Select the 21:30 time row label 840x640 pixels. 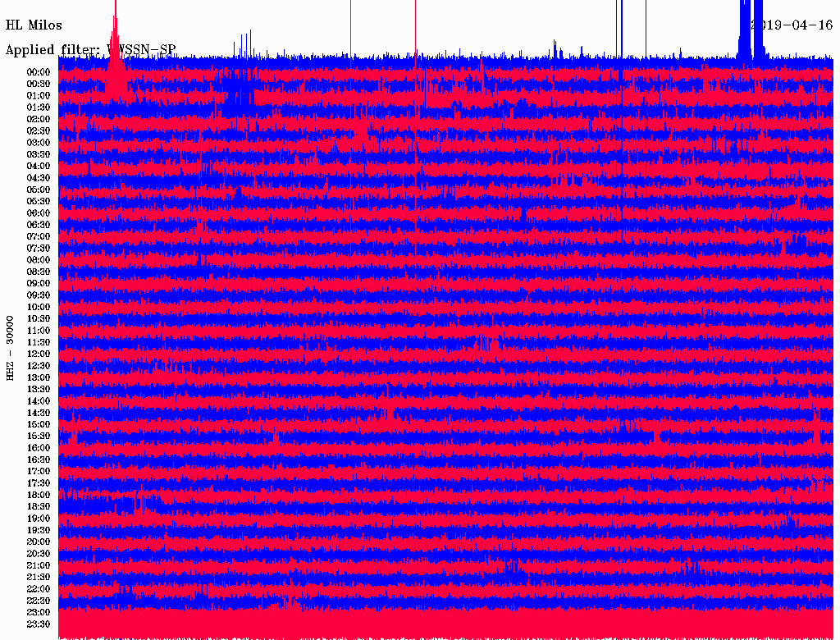coord(39,578)
